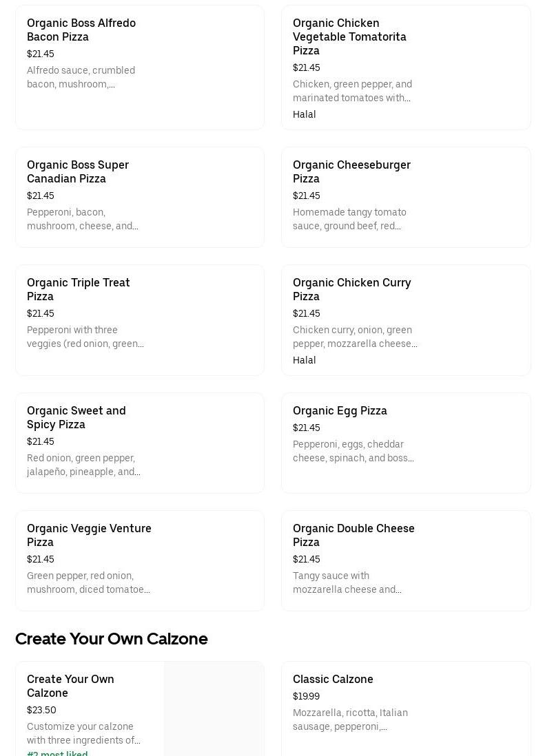Click the Create Your Own Calzone section heading
This screenshot has width=554, height=756.
[112, 638]
